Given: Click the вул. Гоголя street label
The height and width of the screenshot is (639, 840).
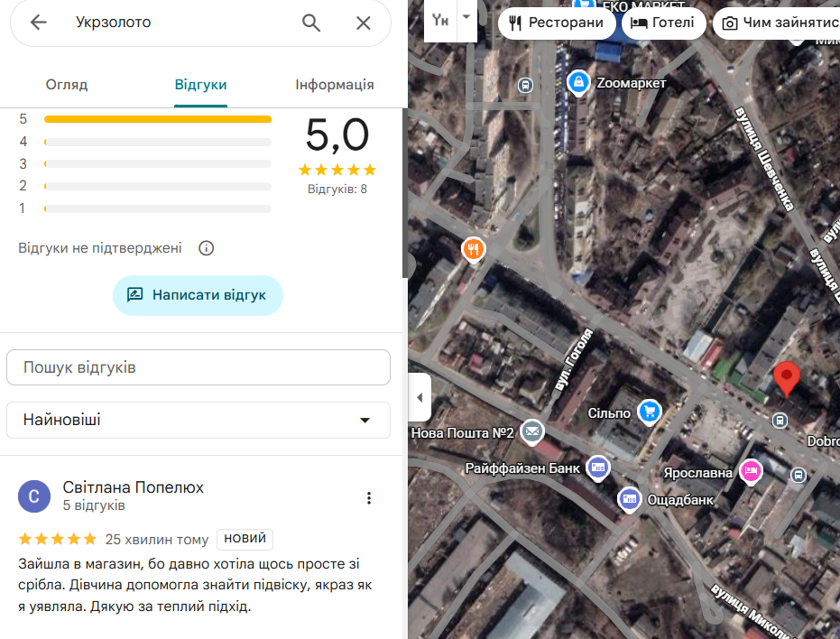Looking at the screenshot, I should pos(574,359).
